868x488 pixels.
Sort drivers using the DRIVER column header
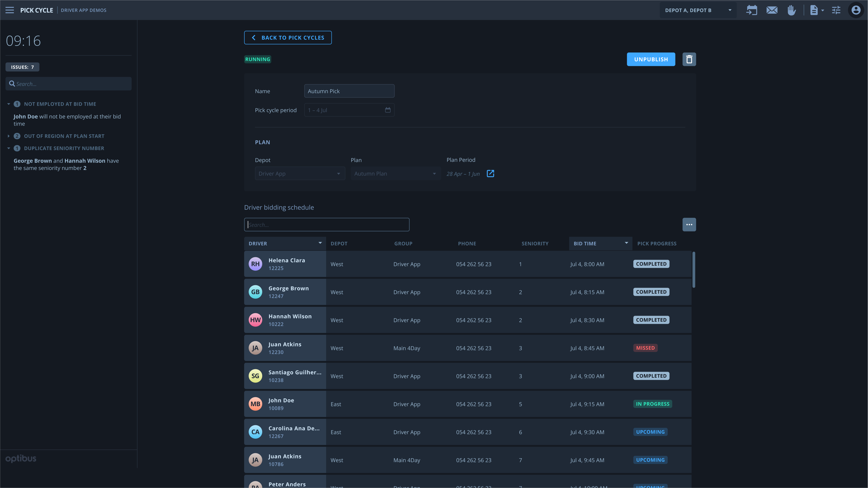pos(285,243)
